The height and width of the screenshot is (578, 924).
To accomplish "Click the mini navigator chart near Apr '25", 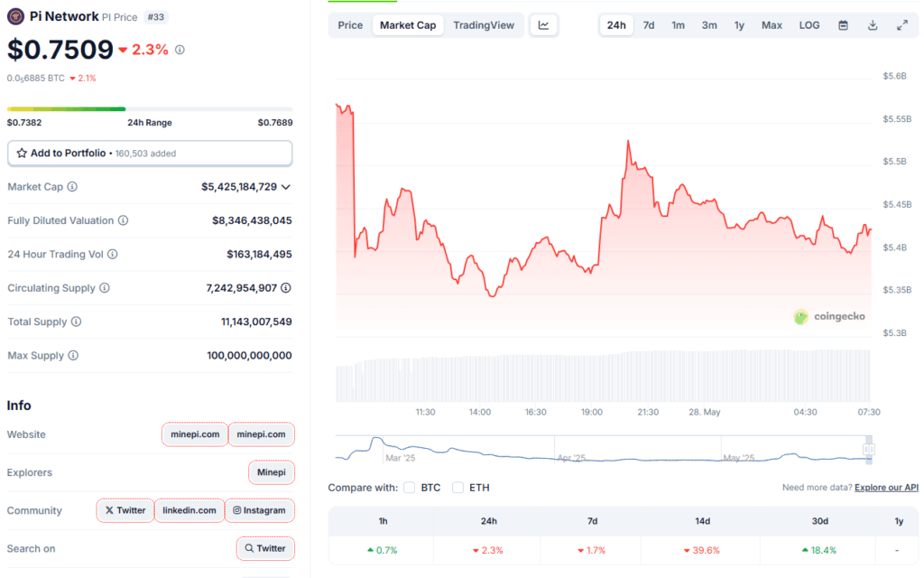I will (x=571, y=458).
